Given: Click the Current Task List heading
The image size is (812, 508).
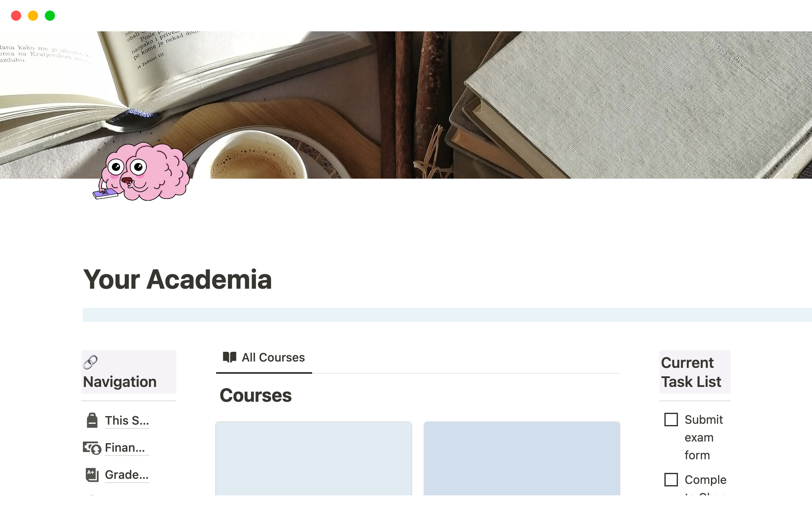Looking at the screenshot, I should (691, 372).
